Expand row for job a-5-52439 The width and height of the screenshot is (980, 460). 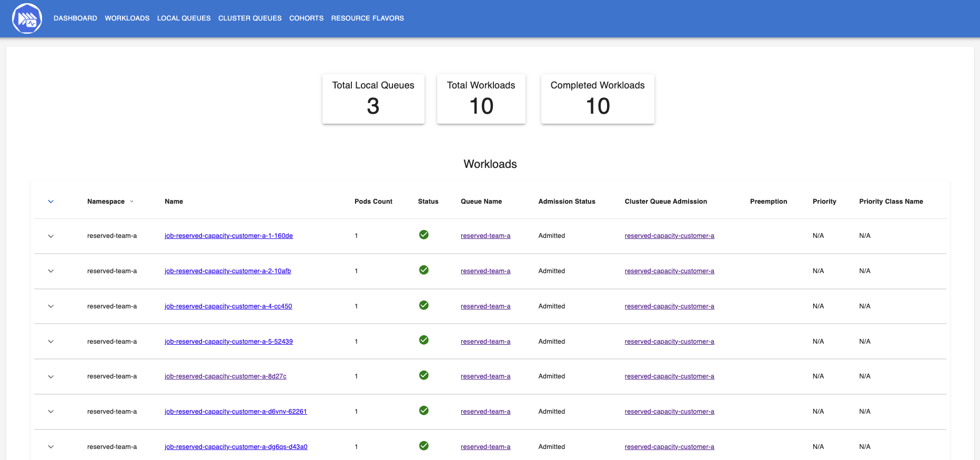(51, 342)
